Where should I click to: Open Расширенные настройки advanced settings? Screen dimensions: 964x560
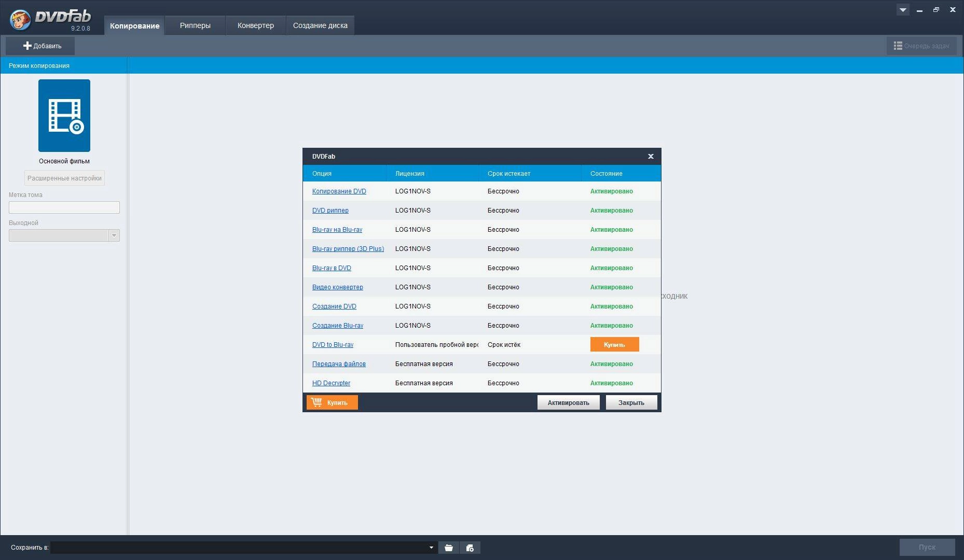click(64, 178)
